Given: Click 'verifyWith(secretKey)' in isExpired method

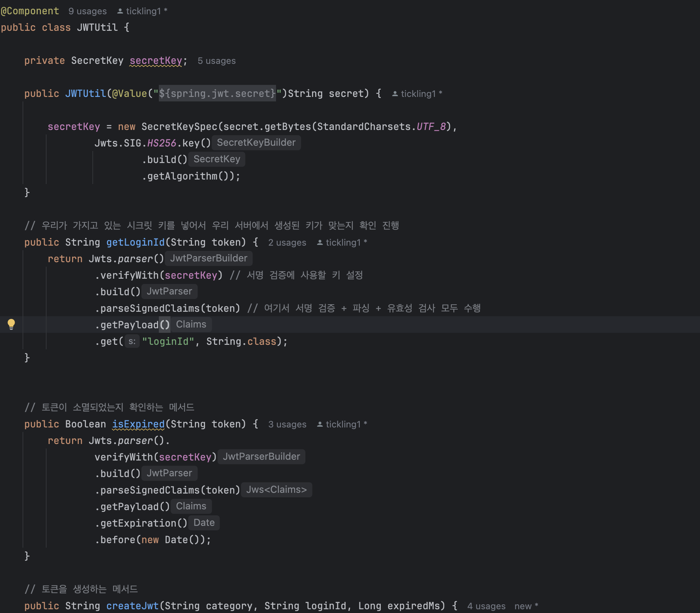Looking at the screenshot, I should click(156, 457).
